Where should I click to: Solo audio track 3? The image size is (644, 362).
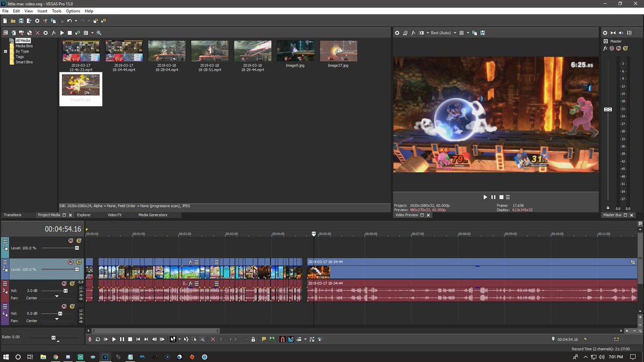(72, 283)
